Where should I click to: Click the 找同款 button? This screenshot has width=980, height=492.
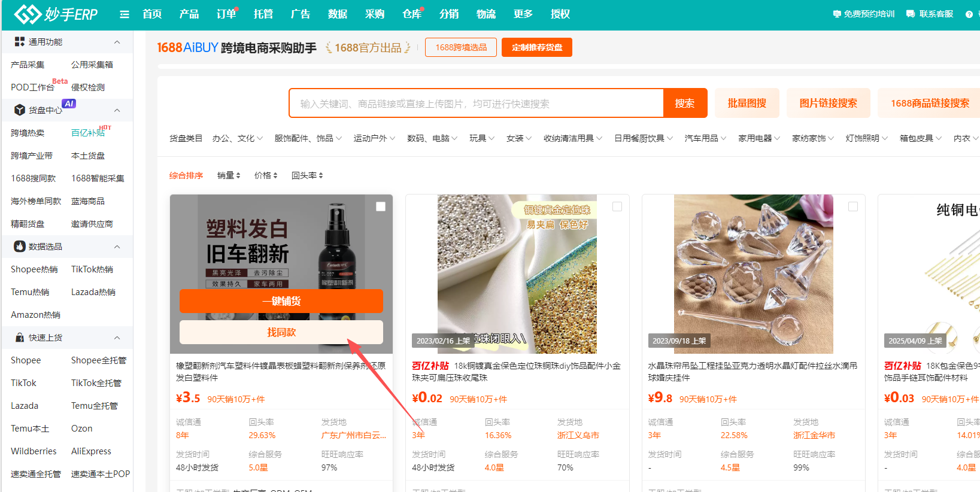(x=281, y=332)
